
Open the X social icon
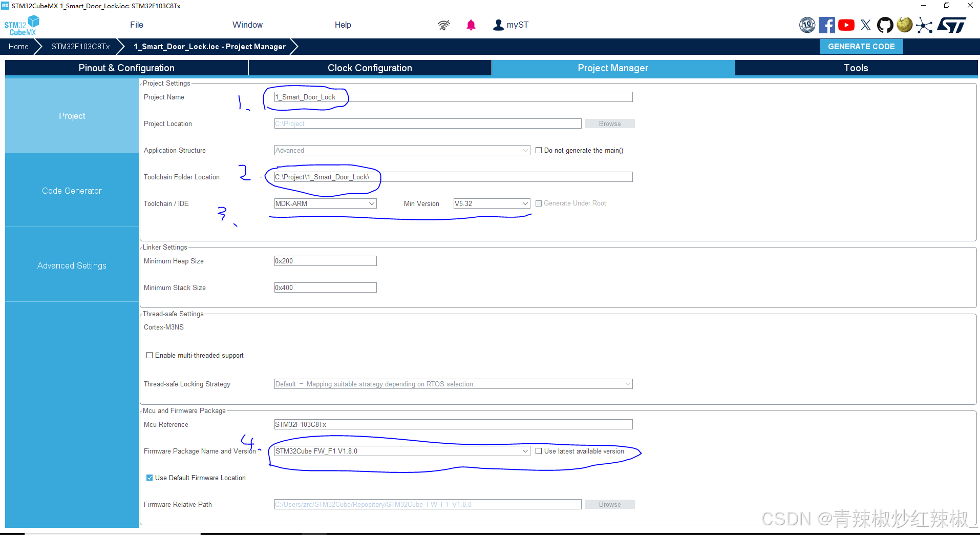(866, 25)
